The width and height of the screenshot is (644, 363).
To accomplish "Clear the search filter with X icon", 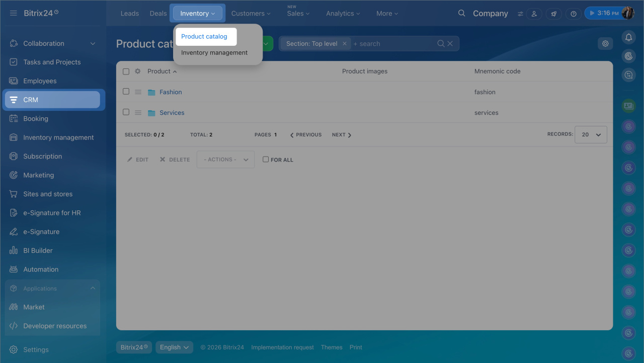I will tap(450, 44).
